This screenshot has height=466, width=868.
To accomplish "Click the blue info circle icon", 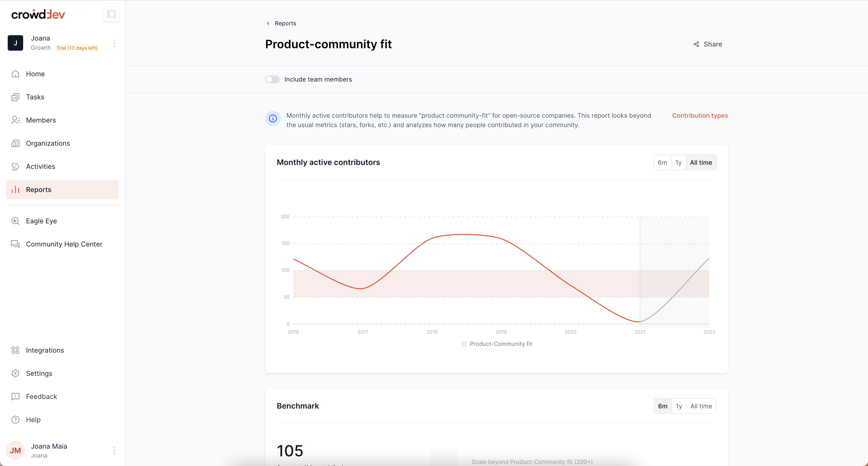I will [273, 118].
